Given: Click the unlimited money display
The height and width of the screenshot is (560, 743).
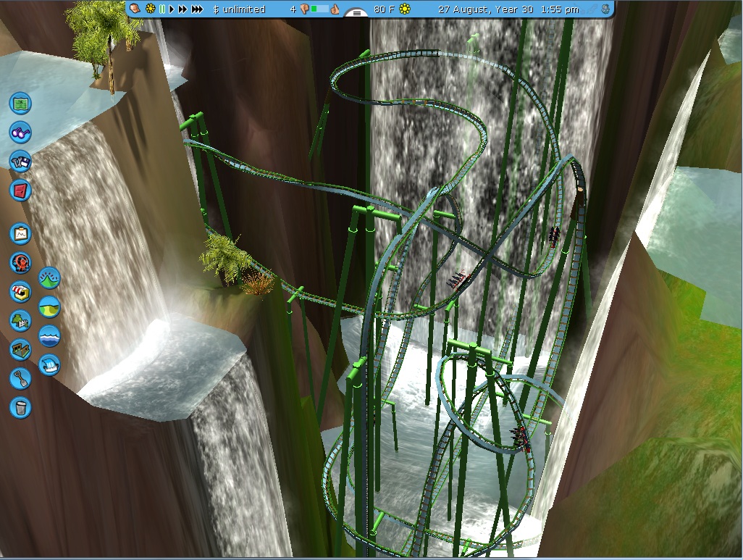Looking at the screenshot, I should click(239, 9).
